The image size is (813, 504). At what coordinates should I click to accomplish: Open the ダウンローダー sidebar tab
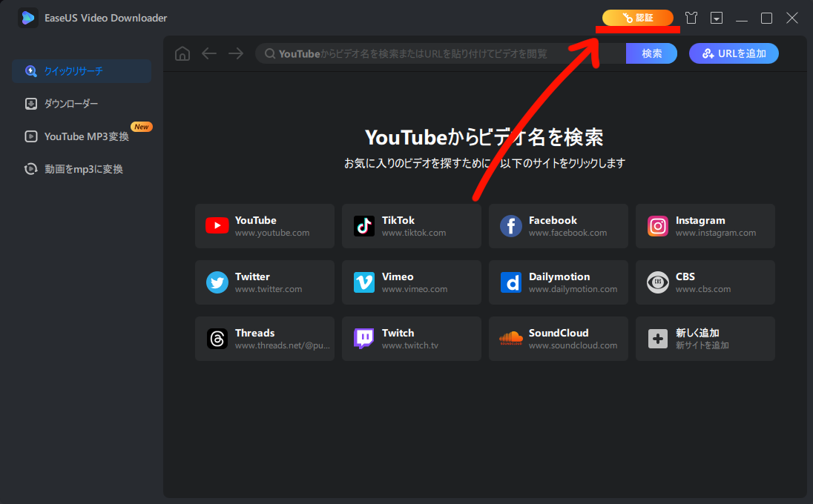tap(71, 104)
